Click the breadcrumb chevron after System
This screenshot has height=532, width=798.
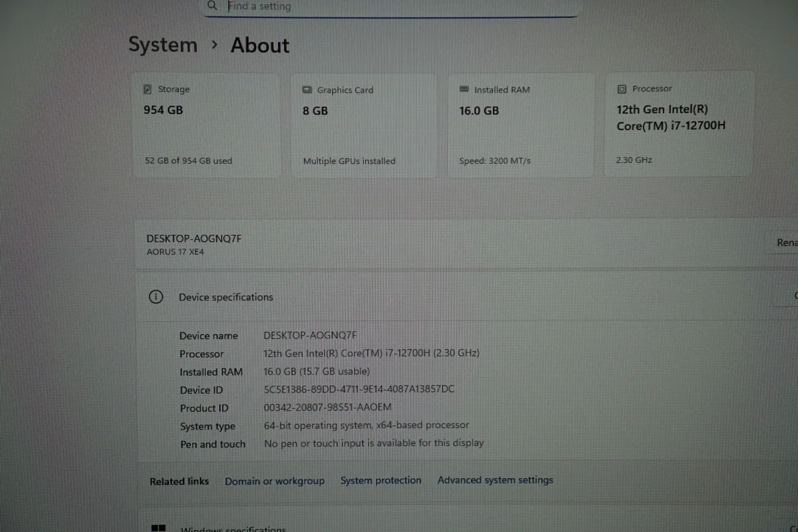pos(214,45)
